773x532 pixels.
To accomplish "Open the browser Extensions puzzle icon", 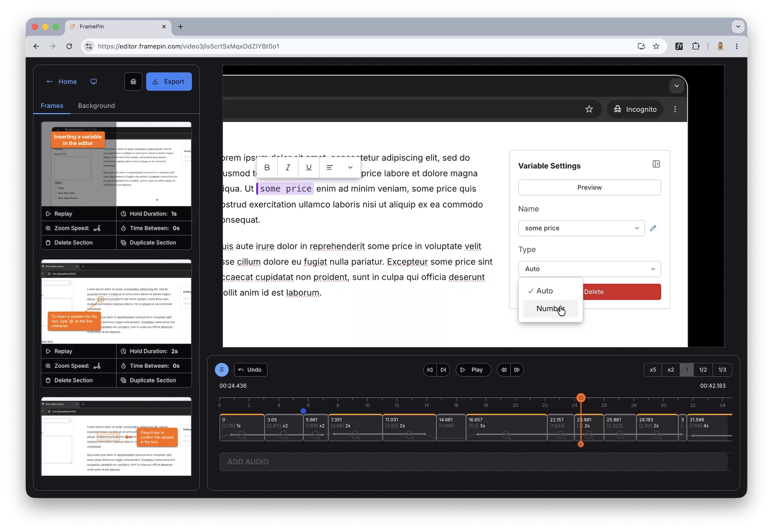I will coord(696,46).
